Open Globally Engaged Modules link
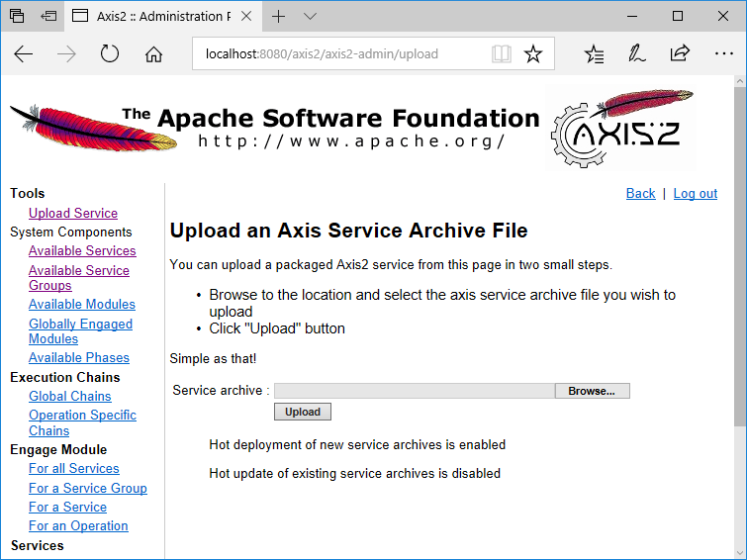Screen dimensions: 747x560 coord(80,331)
